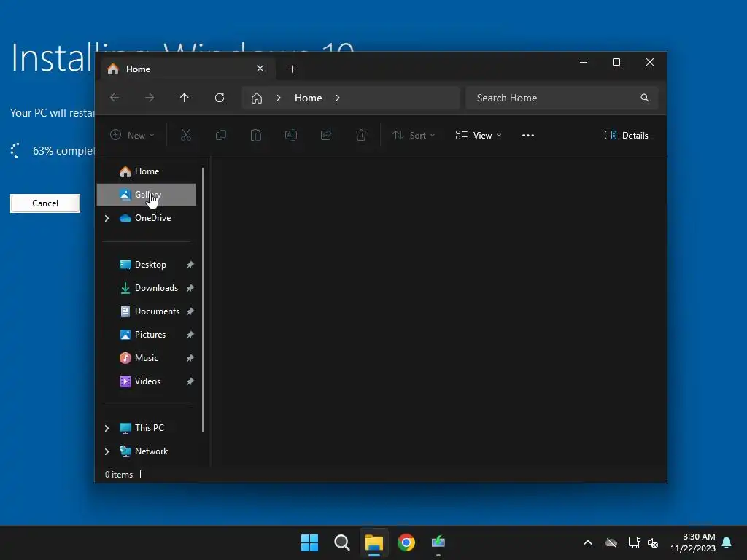
Task: Click the pin icon beside Music
Action: 190,358
